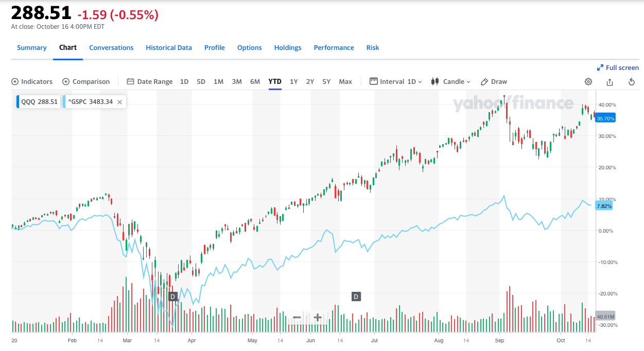Select the 1Y time range
The height and width of the screenshot is (351, 644).
293,82
